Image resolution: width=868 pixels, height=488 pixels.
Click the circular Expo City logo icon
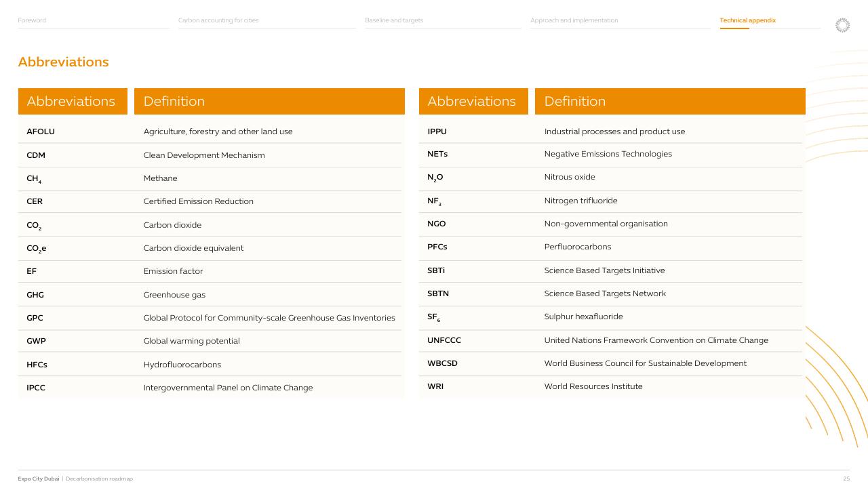[x=842, y=25]
